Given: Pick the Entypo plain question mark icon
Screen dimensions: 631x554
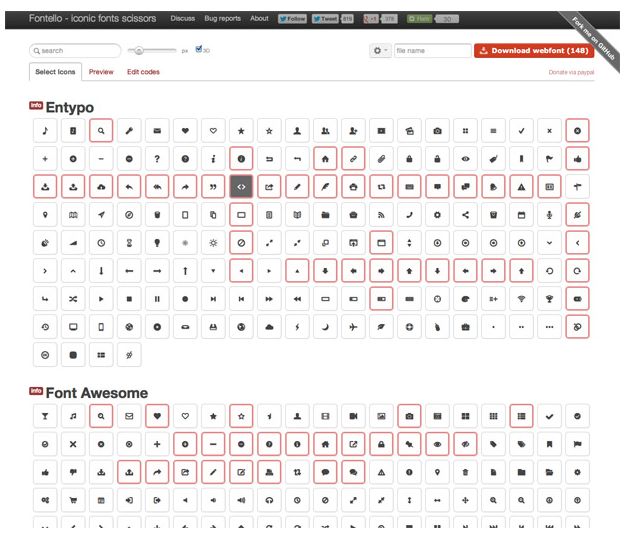Looking at the screenshot, I should [x=157, y=159].
